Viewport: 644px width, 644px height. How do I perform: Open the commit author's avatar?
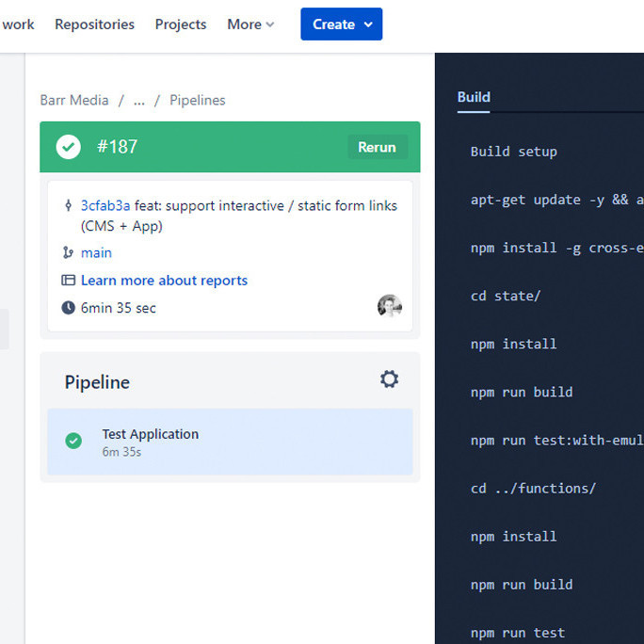tap(389, 306)
